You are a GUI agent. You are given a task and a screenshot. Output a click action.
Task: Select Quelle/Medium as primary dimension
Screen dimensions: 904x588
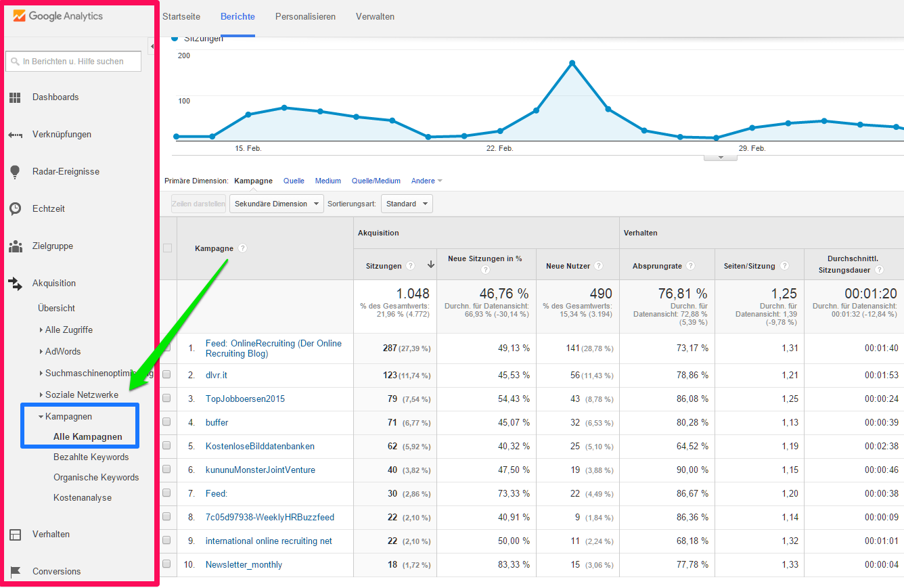coord(376,181)
